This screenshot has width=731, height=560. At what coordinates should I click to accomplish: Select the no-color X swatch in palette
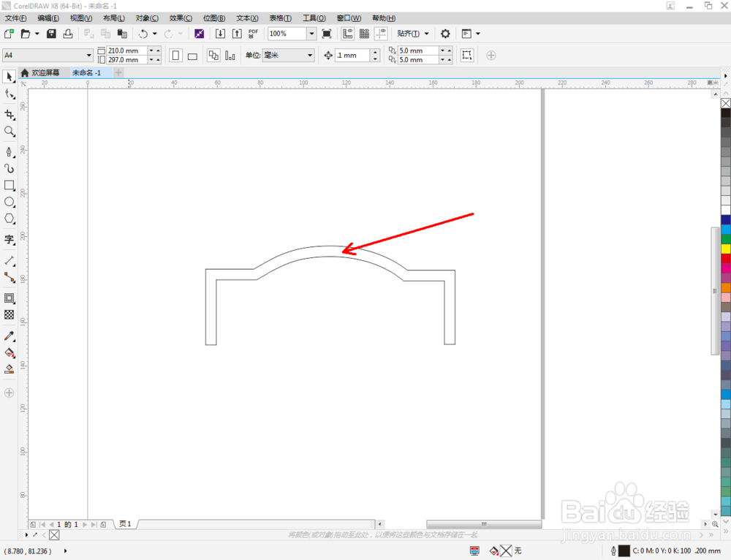click(726, 103)
